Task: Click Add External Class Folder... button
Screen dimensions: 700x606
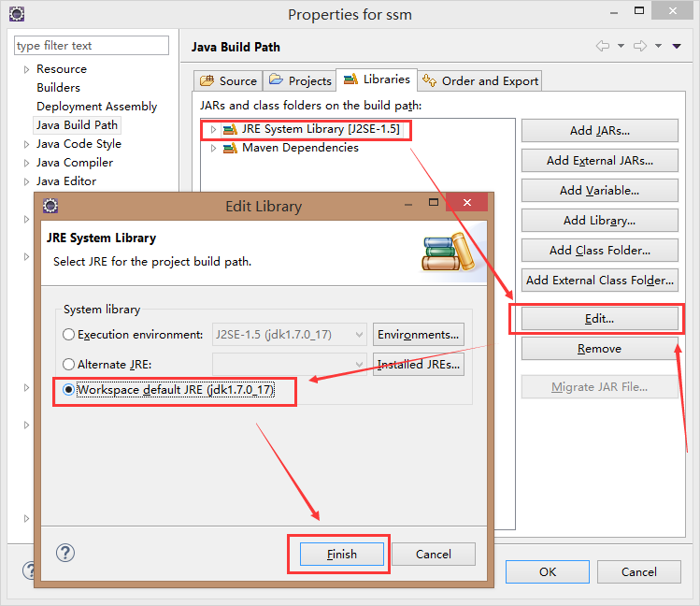Action: click(600, 280)
